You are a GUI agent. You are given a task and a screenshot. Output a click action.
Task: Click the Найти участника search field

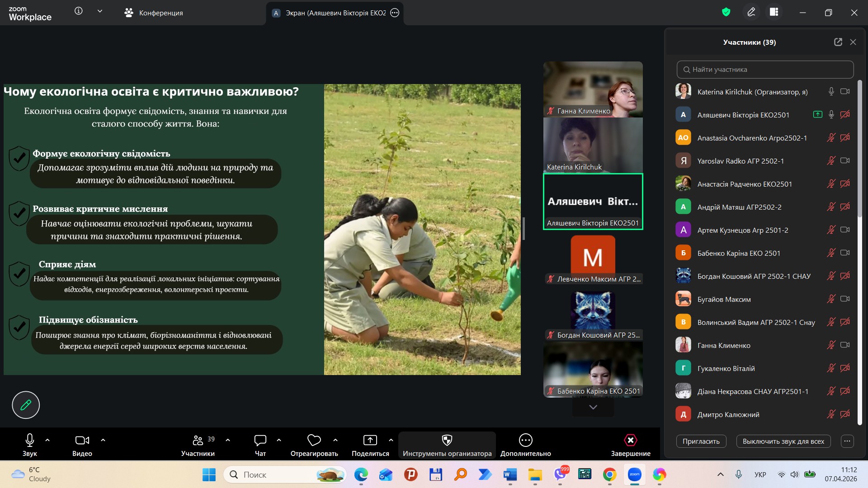pos(765,70)
